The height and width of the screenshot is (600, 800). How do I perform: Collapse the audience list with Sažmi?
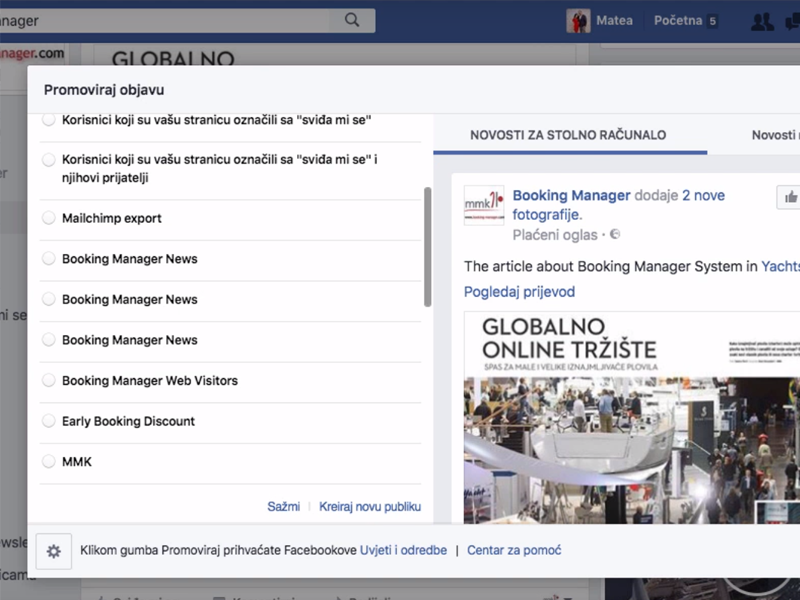coord(283,507)
